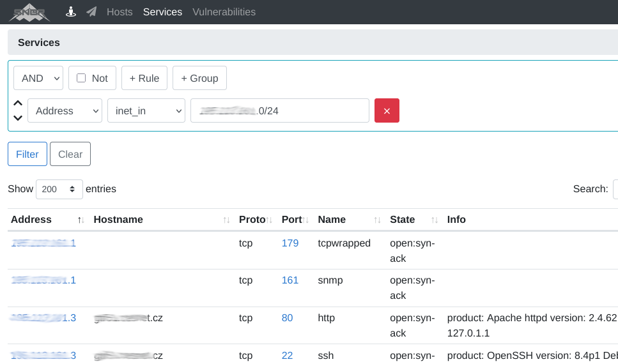Image resolution: width=618 pixels, height=364 pixels.
Task: Open port 179 link
Action: [x=290, y=243]
